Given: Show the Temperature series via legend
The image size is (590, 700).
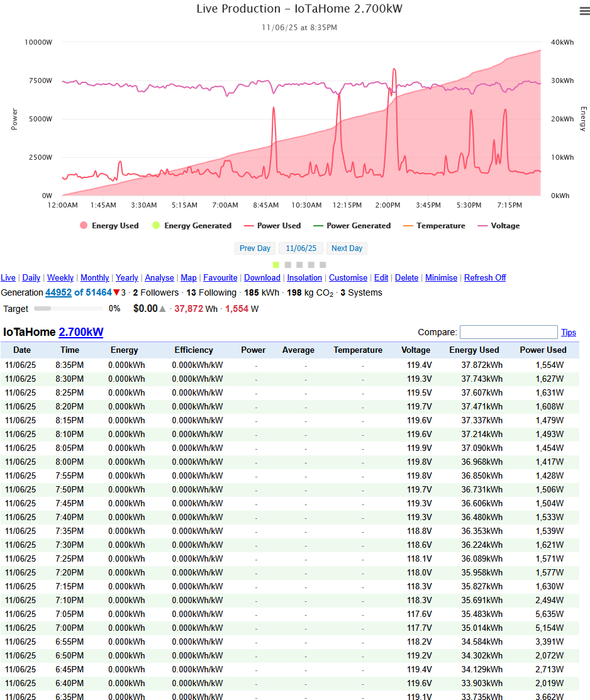Looking at the screenshot, I should click(x=433, y=226).
